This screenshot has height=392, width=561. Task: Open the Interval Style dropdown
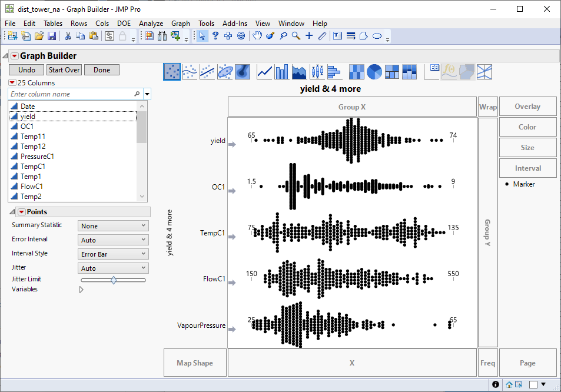point(112,253)
